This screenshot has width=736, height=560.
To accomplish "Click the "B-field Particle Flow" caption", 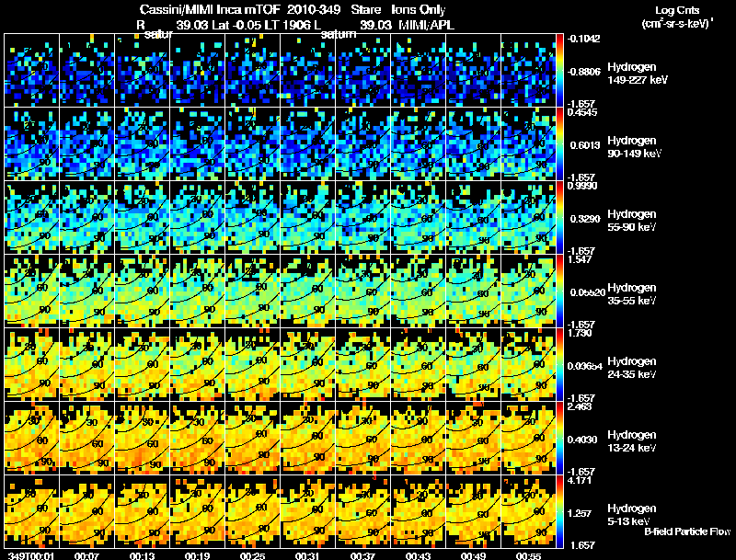I will [x=687, y=531].
